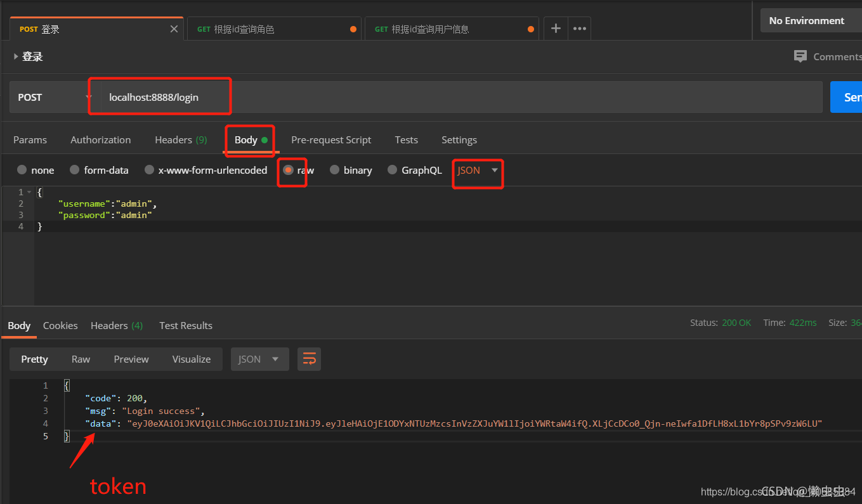Open the request Params tab
Screen dimensions: 862x504
click(x=30, y=139)
